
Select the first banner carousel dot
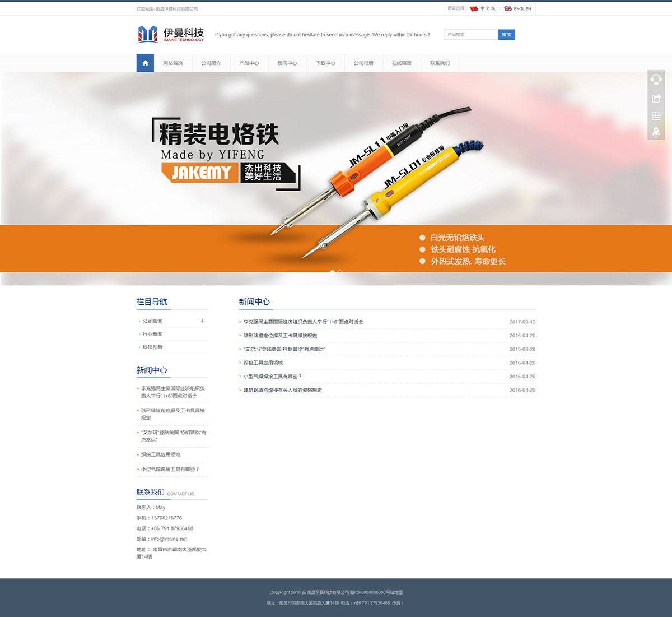[332, 273]
